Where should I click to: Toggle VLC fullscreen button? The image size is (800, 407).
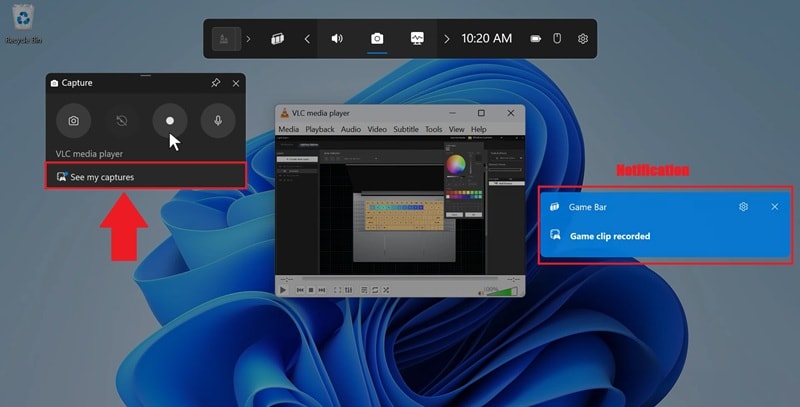[337, 290]
